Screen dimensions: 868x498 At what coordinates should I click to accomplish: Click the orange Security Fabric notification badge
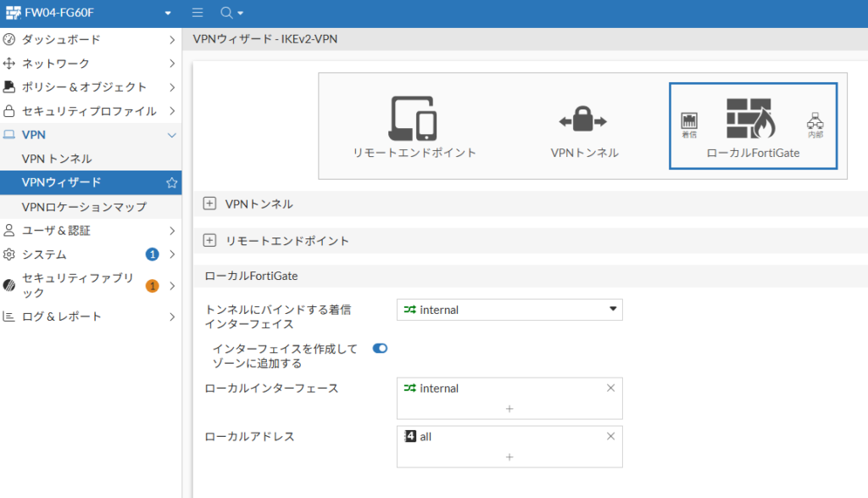point(153,286)
